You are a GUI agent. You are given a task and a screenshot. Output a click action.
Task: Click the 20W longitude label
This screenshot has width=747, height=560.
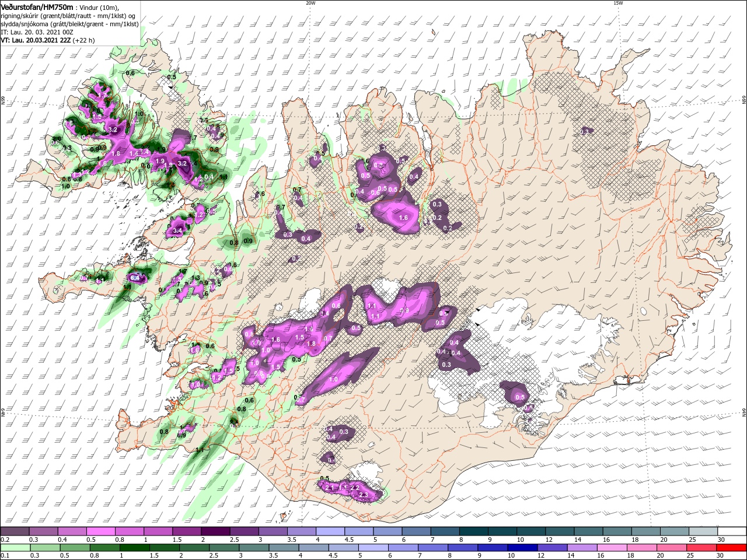(310, 3)
